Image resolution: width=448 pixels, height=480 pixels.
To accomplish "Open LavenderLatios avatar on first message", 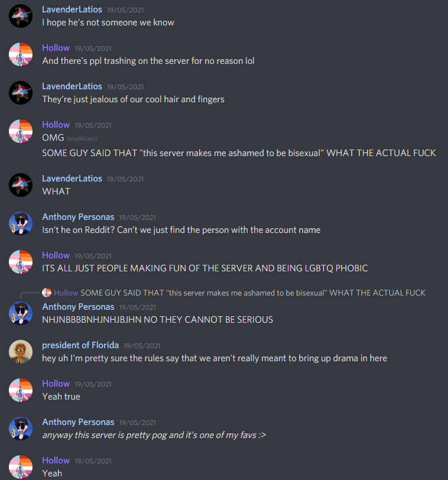I will point(21,16).
